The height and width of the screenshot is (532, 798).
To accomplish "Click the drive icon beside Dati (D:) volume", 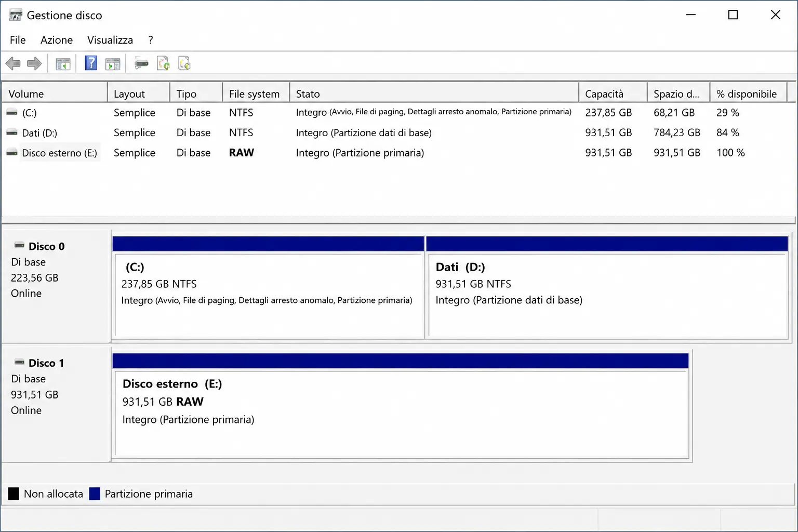I will click(x=11, y=132).
